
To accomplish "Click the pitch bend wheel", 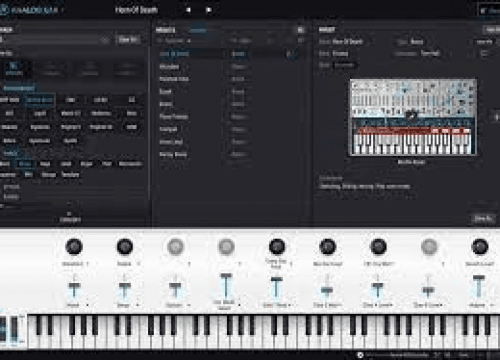I will pyautogui.click(x=3, y=329).
